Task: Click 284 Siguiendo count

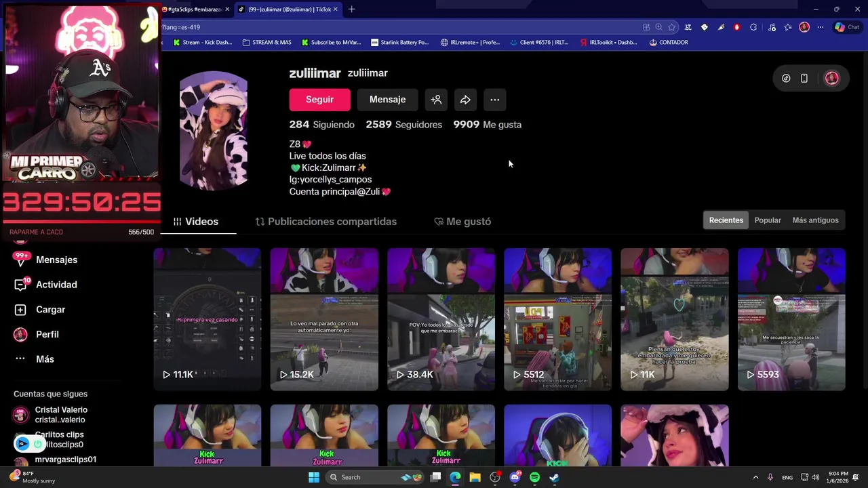Action: coord(321,125)
